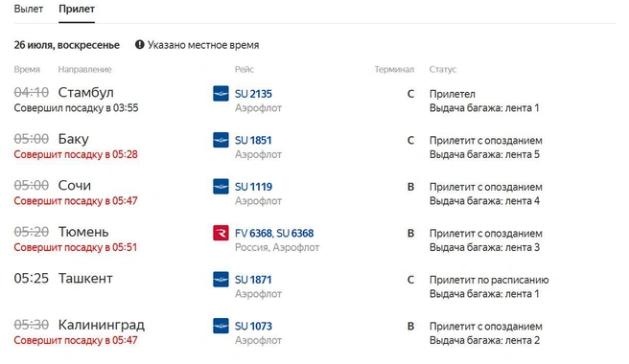Click Aeroflot logo next to SU 1851
The image size is (629, 364).
[x=221, y=140]
